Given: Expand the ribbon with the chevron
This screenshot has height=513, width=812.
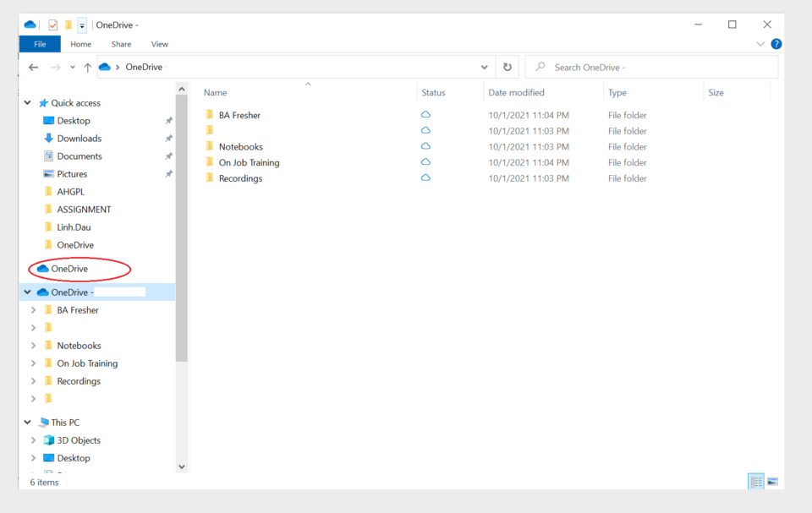Looking at the screenshot, I should pos(760,44).
